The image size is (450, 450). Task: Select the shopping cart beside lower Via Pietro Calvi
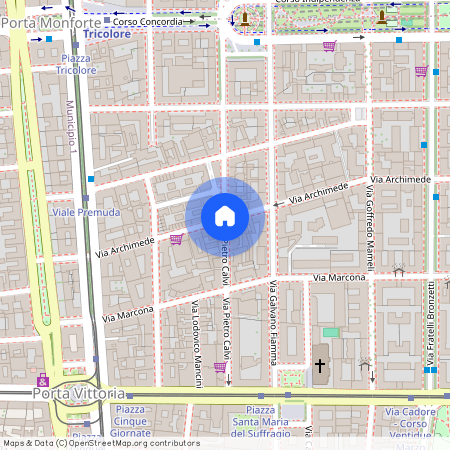coord(220,367)
